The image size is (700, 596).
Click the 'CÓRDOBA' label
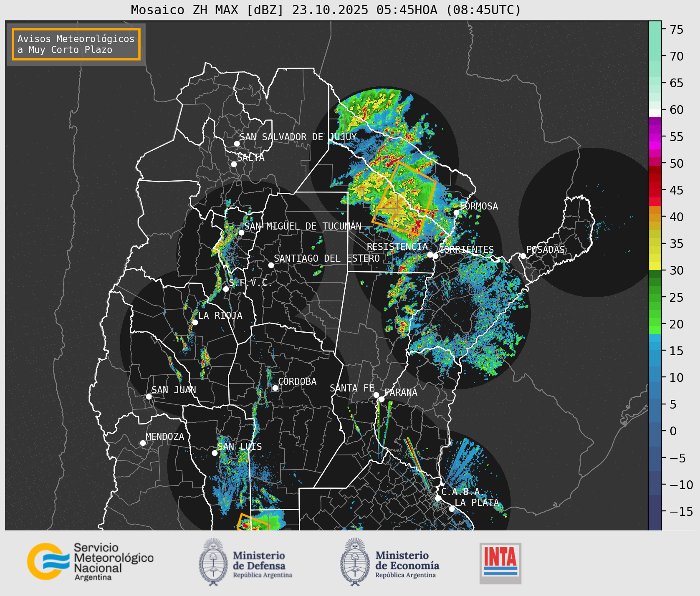pyautogui.click(x=297, y=381)
